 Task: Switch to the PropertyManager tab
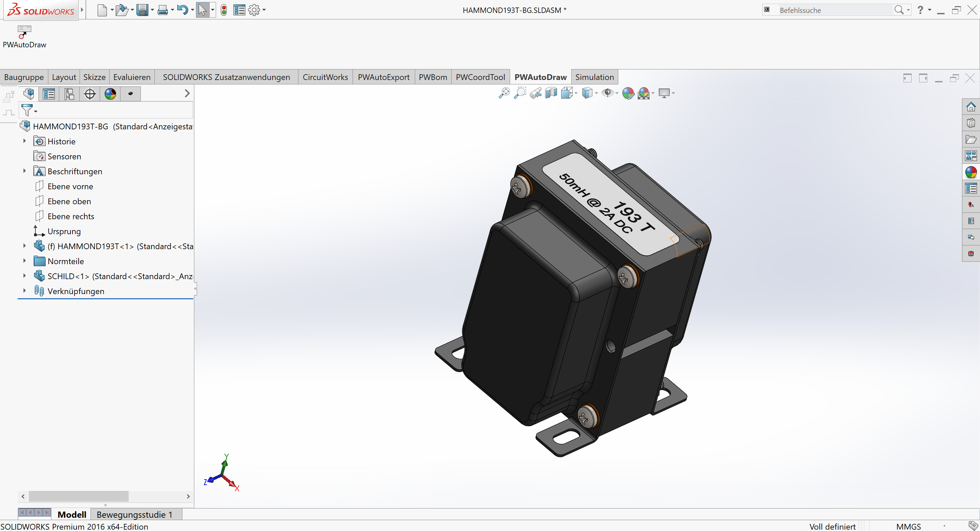point(49,94)
